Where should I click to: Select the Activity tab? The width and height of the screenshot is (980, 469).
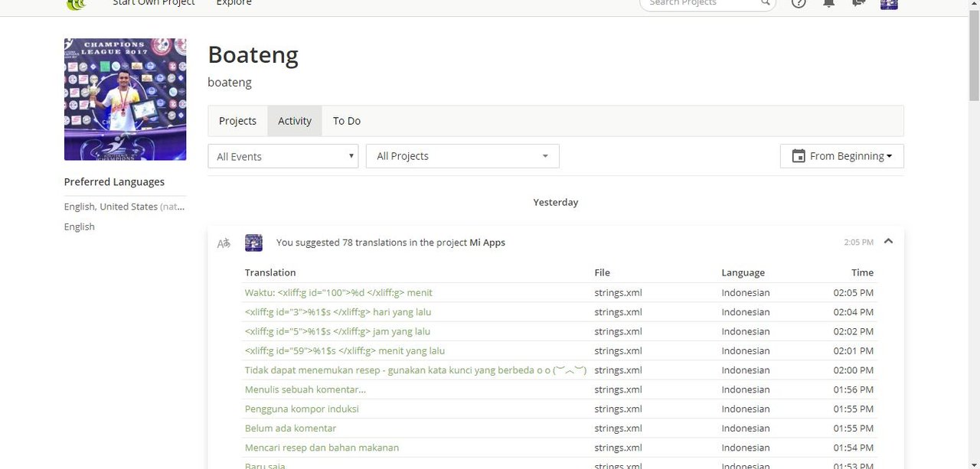pos(295,121)
